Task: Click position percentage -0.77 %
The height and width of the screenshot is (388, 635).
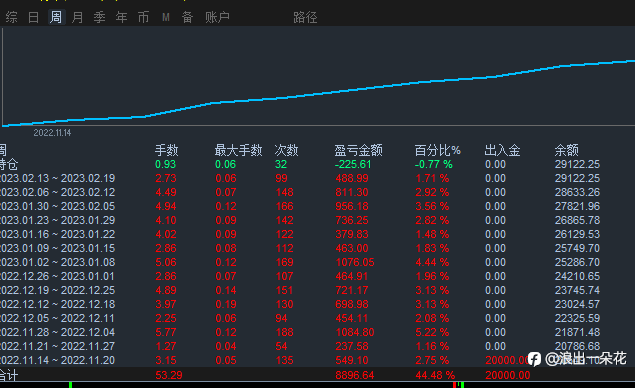Action: (x=433, y=164)
